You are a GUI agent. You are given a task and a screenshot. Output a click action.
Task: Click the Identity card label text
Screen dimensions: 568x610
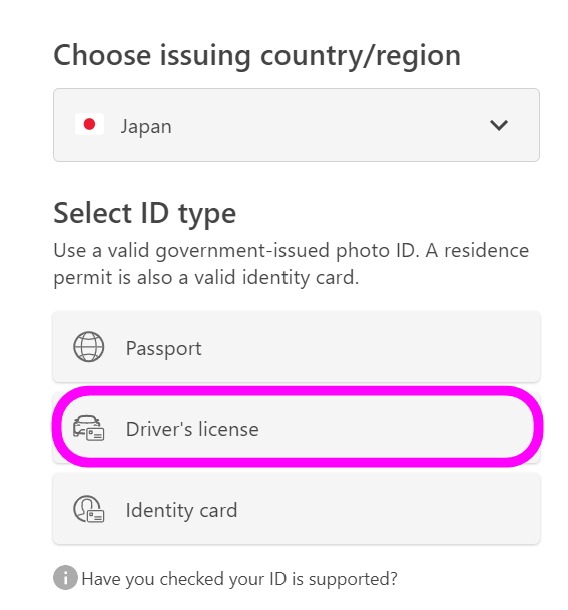click(181, 510)
